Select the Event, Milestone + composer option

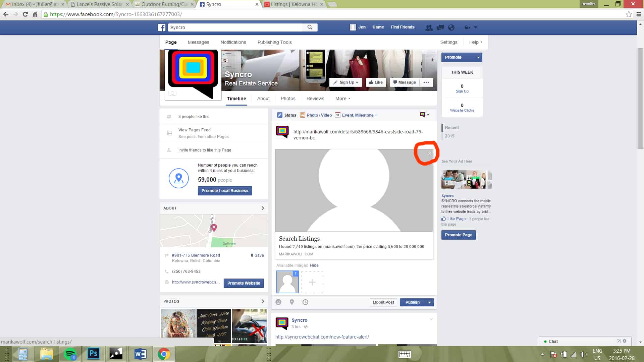tap(356, 115)
